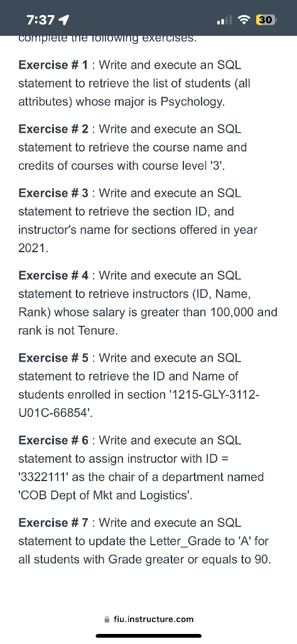The image size is (297, 644).
Task: Tap the section code '1215-GLY-3112-' text
Action: coord(213,395)
